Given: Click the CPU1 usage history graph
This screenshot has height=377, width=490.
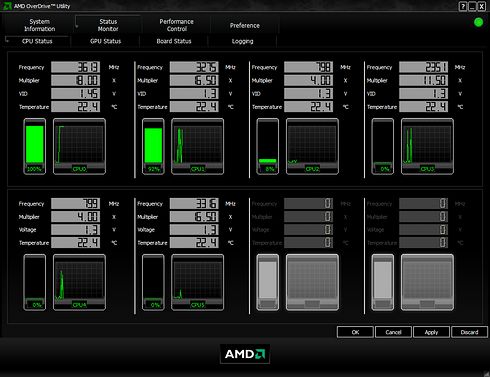Looking at the screenshot, I should pyautogui.click(x=197, y=146).
